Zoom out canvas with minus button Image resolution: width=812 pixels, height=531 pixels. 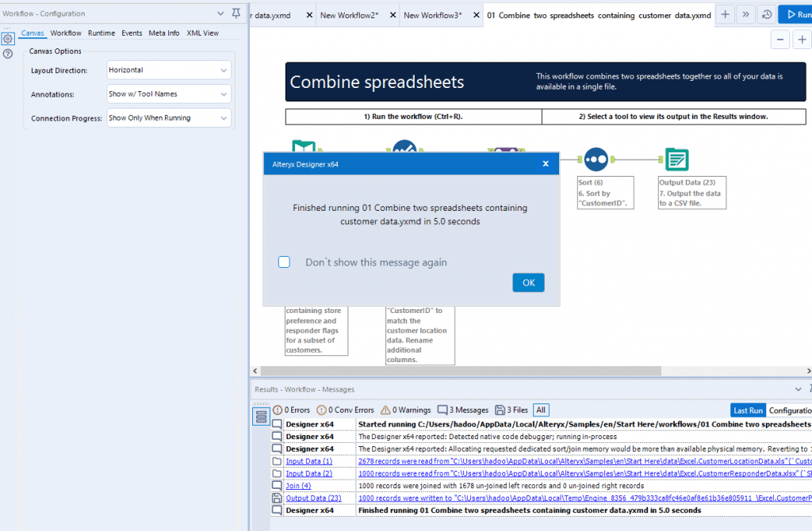tap(780, 40)
